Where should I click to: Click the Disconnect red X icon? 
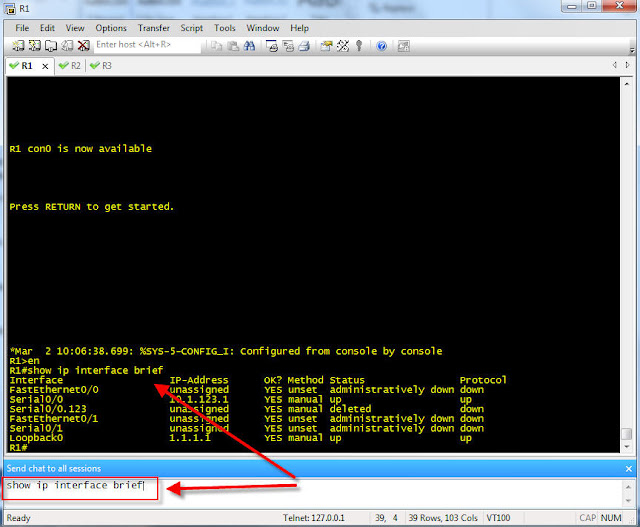[x=84, y=46]
